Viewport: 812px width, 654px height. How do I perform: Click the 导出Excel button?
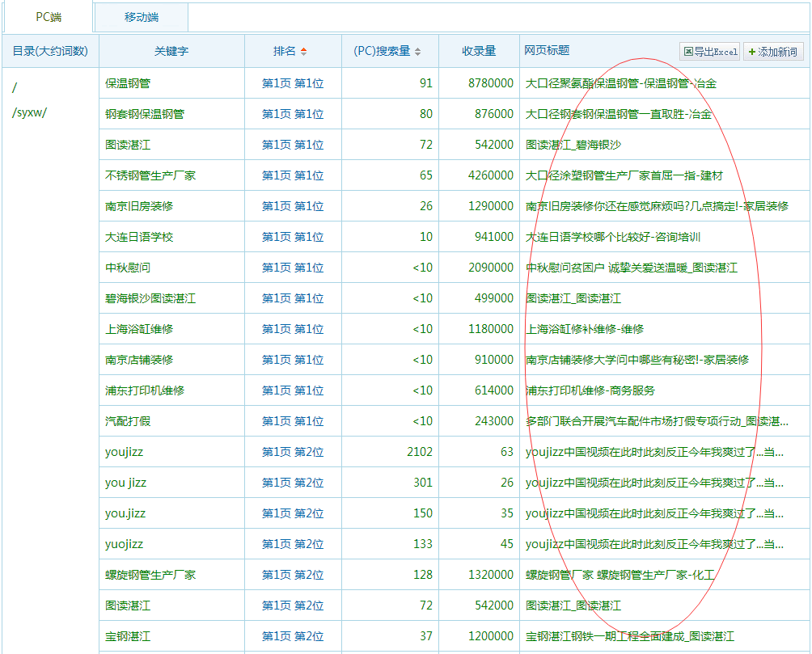pyautogui.click(x=709, y=52)
